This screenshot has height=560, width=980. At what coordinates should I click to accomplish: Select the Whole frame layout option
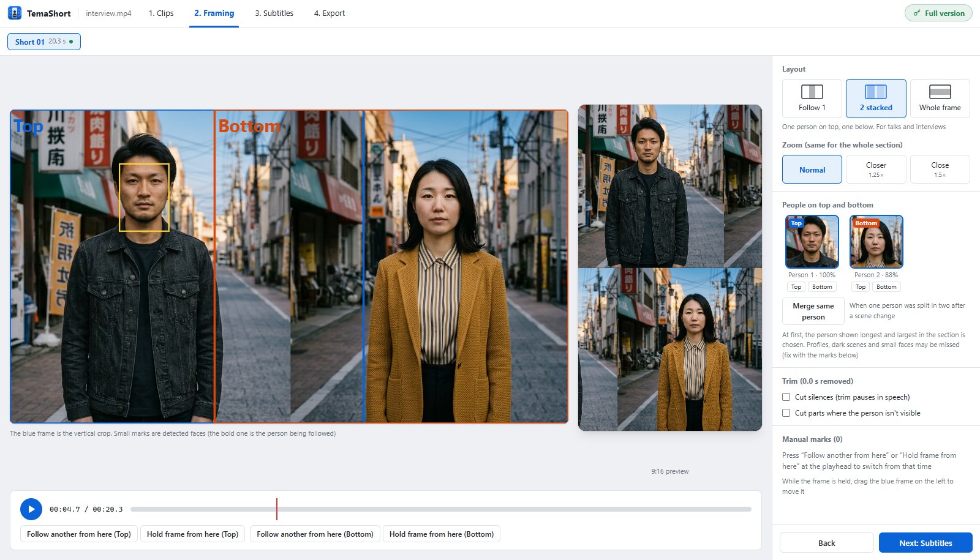(940, 99)
